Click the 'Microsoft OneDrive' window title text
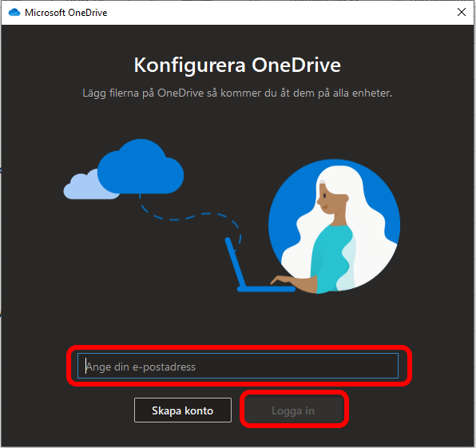 pyautogui.click(x=65, y=13)
